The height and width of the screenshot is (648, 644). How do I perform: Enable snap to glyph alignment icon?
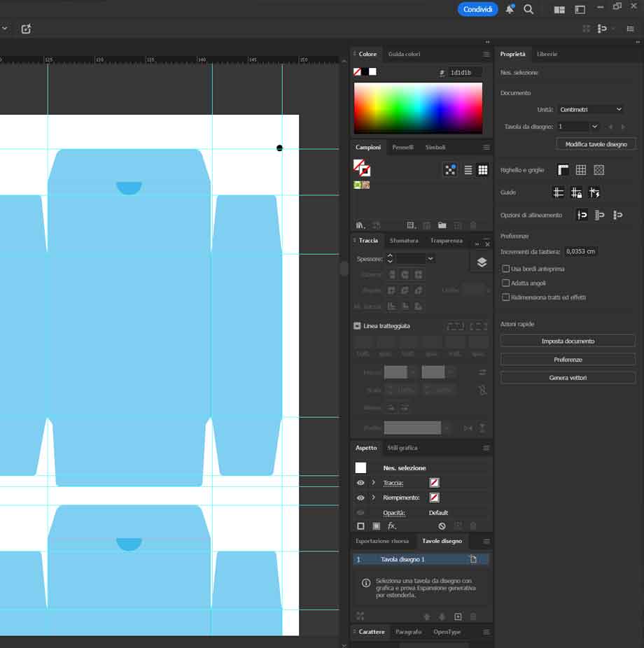pos(595,192)
